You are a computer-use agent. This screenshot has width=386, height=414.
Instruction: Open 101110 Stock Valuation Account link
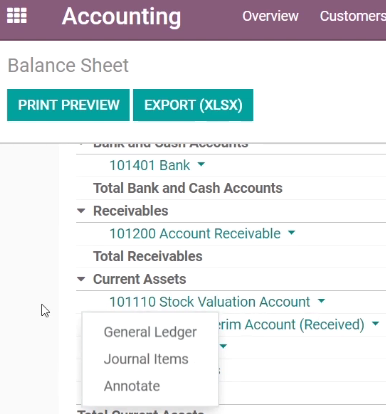(x=210, y=302)
